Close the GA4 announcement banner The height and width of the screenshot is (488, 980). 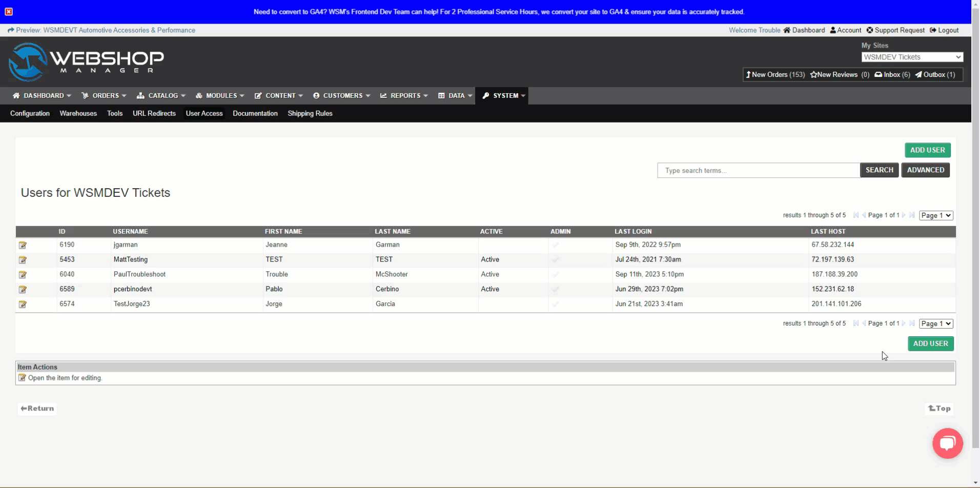coord(9,11)
